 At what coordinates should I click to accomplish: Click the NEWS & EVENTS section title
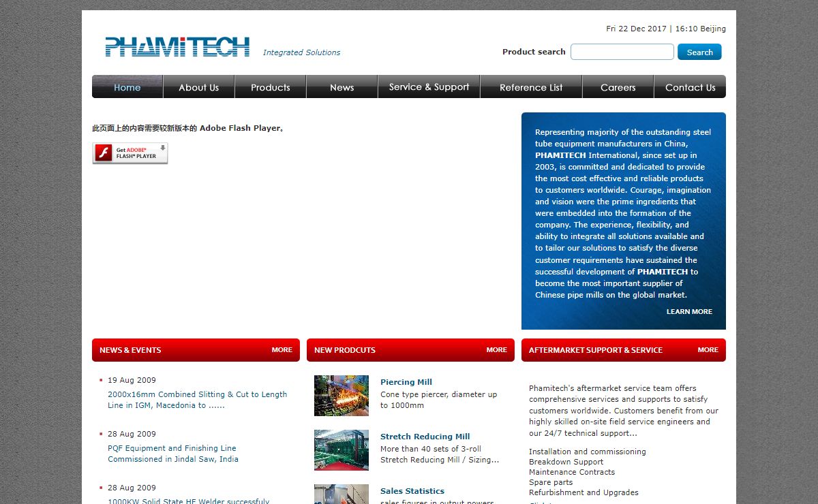pos(130,350)
